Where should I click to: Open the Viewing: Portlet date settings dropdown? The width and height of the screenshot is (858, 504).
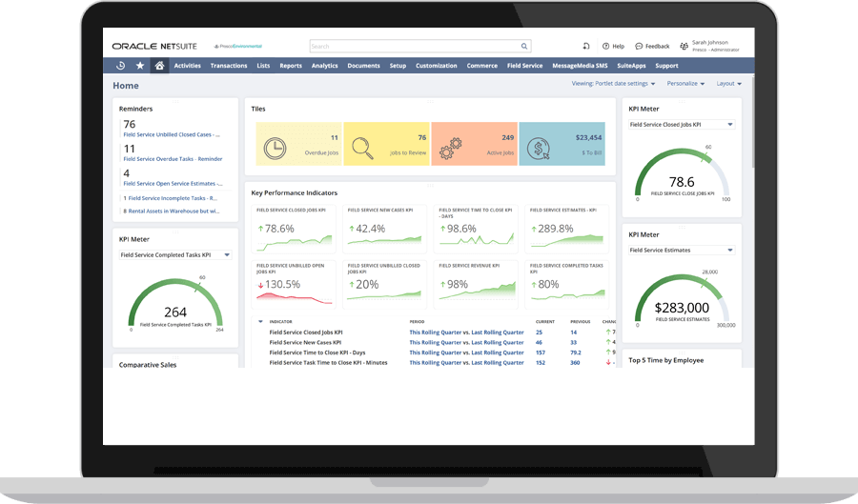point(613,84)
